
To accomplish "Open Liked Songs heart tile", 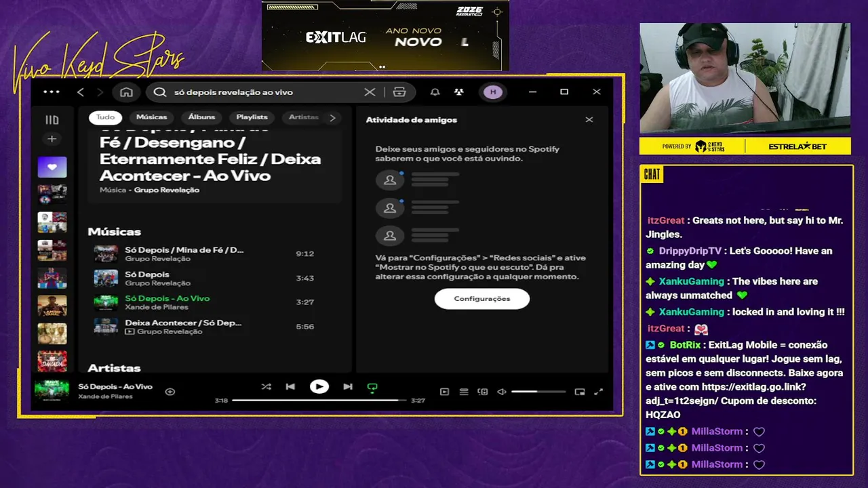I will click(52, 167).
